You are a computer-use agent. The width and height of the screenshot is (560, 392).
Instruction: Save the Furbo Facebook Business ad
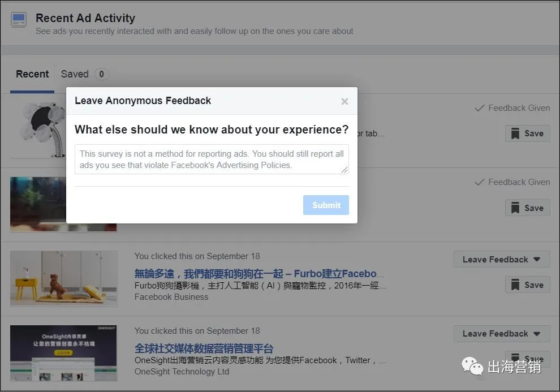[527, 285]
